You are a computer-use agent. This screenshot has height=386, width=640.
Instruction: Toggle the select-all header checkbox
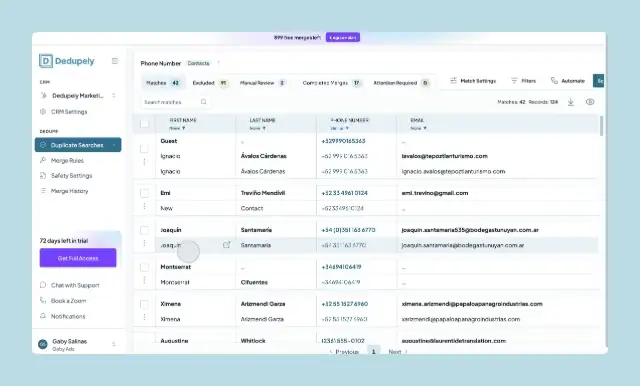point(144,123)
